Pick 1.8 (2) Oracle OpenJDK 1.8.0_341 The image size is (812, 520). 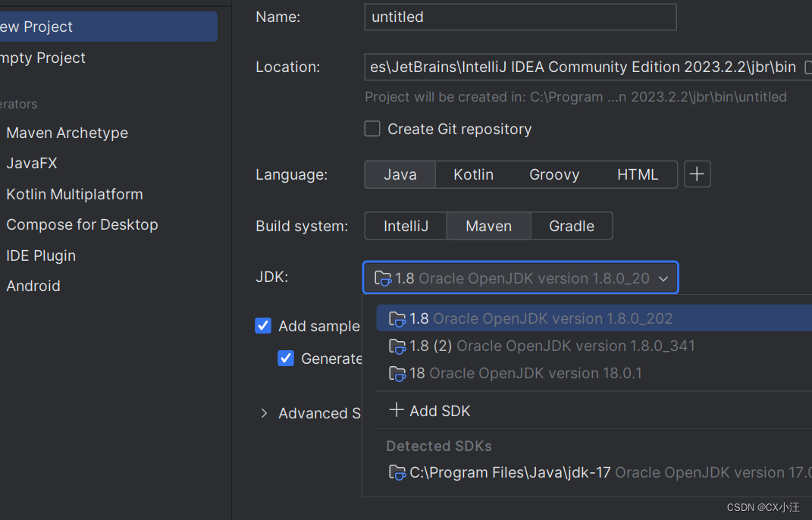click(594, 346)
